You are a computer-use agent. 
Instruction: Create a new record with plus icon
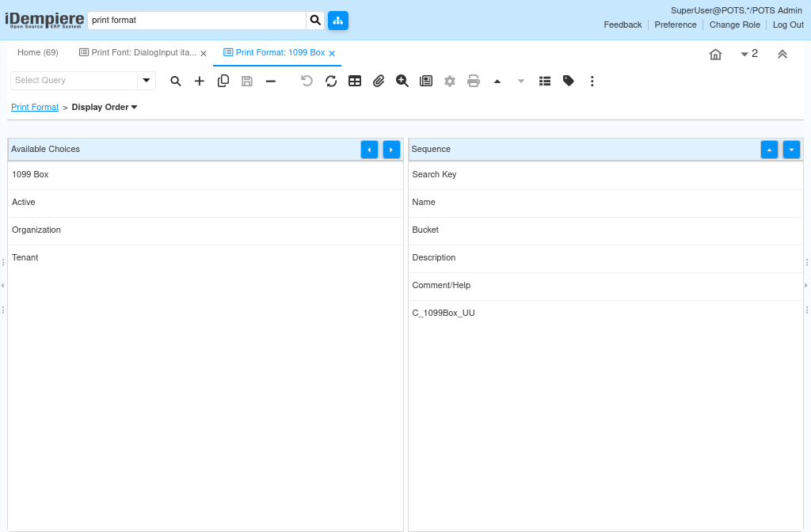(200, 82)
